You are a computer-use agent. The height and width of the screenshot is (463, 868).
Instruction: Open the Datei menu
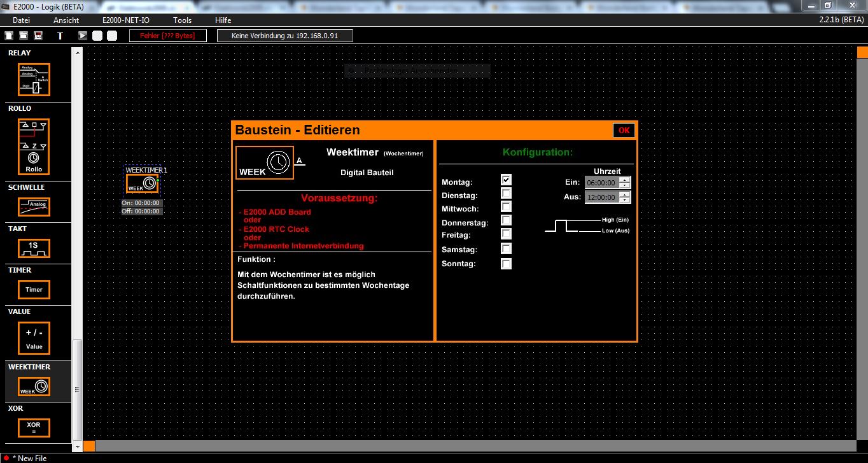point(21,20)
